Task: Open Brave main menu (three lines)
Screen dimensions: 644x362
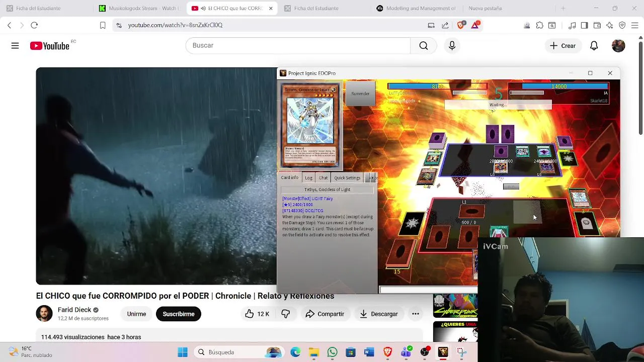Action: [635, 25]
